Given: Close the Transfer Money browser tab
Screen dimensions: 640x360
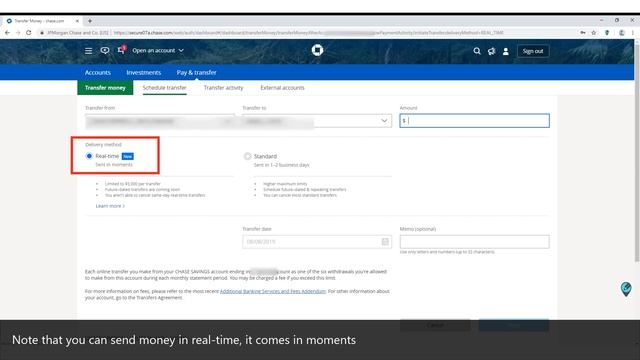Looking at the screenshot, I should (77, 21).
